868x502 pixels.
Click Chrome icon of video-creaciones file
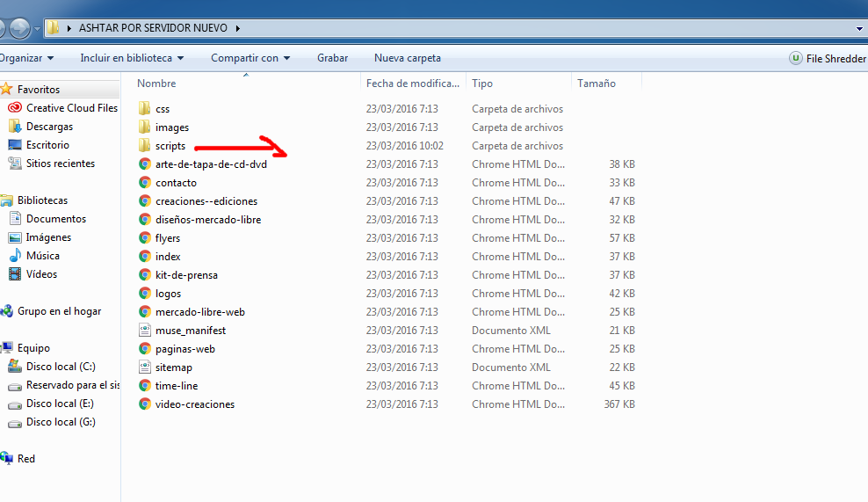(x=144, y=404)
